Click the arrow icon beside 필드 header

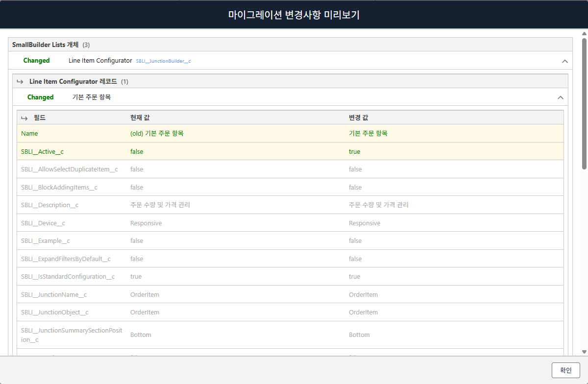(24, 118)
